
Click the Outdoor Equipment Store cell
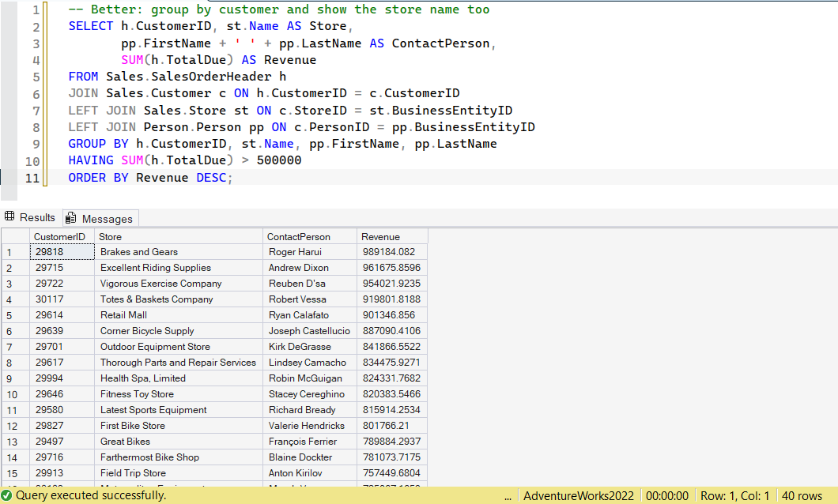(179, 347)
